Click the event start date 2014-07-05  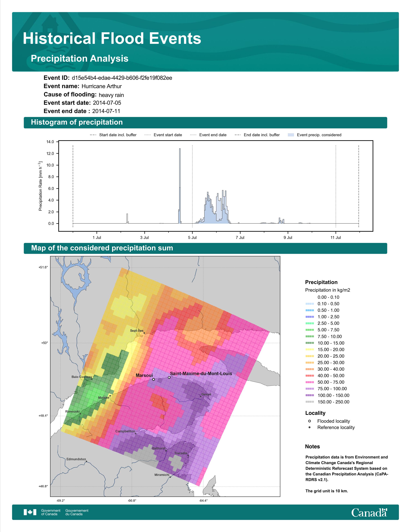tap(107, 103)
